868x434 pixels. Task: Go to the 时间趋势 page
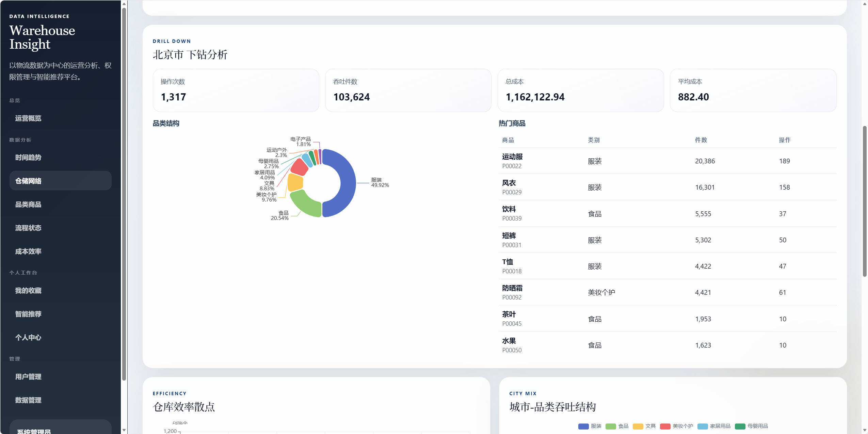(28, 158)
